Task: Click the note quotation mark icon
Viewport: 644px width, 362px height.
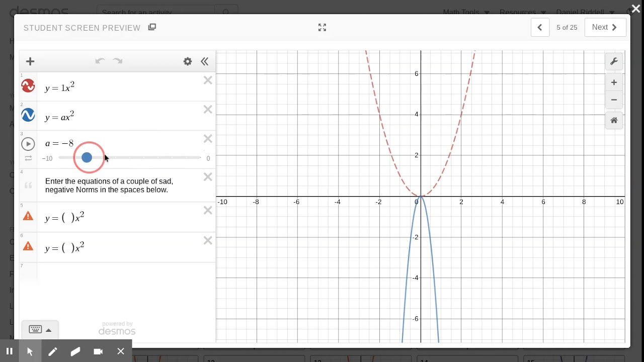Action: click(28, 186)
